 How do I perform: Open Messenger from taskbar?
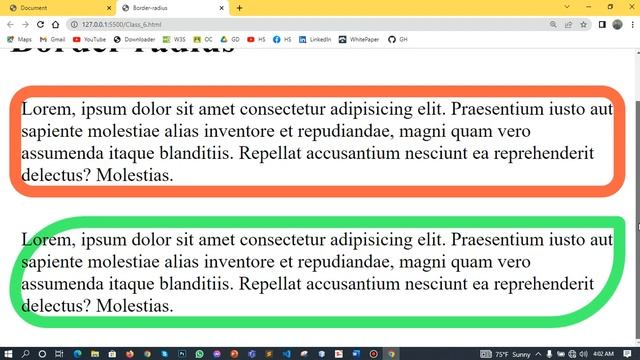(x=217, y=354)
